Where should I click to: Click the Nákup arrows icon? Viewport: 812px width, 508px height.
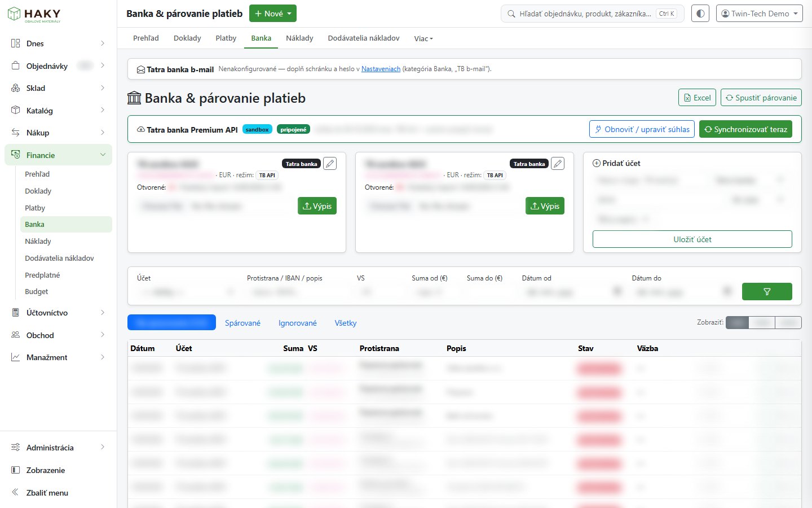[16, 133]
